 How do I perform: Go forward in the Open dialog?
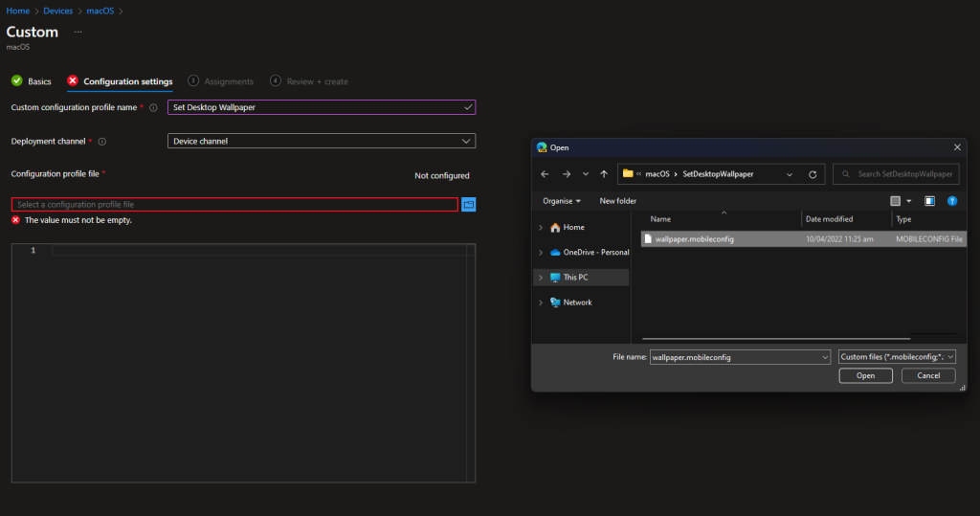(567, 174)
